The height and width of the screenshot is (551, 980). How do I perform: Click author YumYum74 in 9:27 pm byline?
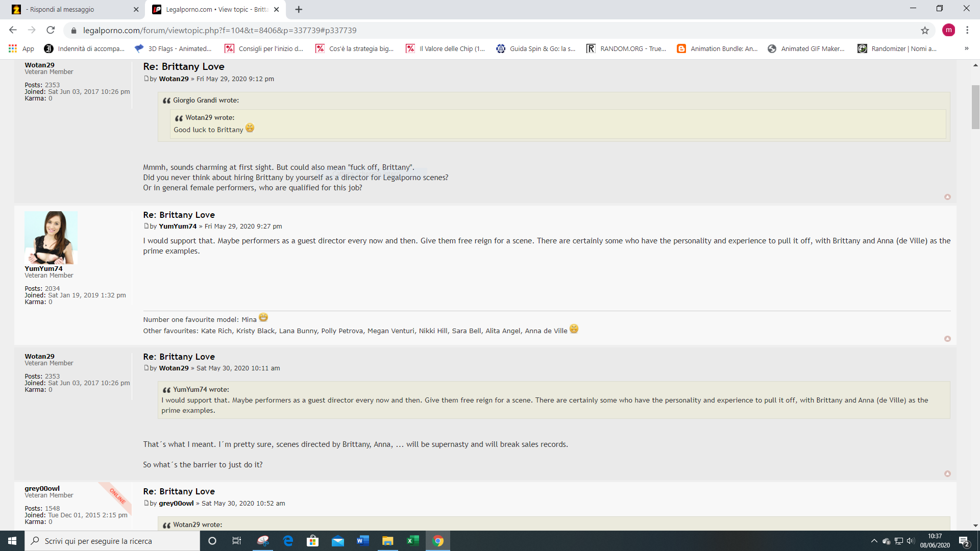[x=178, y=226]
